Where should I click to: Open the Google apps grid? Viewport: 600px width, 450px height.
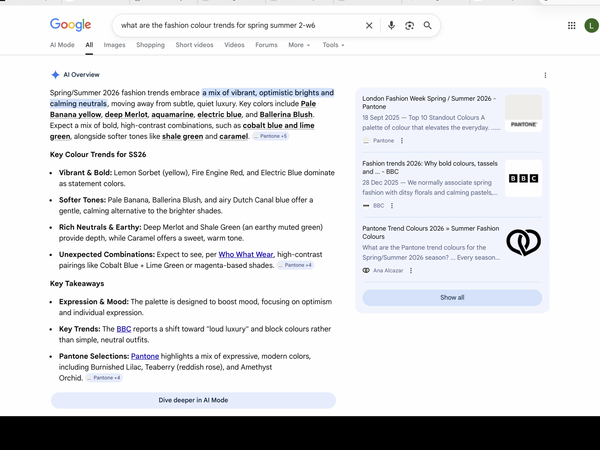[x=571, y=25]
